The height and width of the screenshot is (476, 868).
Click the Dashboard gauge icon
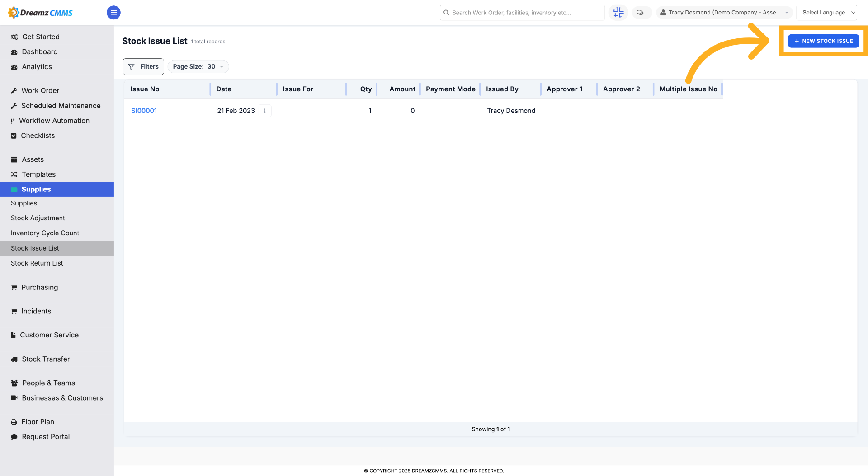[x=14, y=52]
